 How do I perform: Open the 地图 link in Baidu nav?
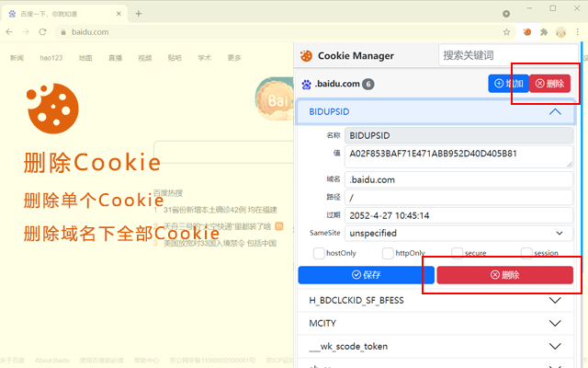coord(85,58)
